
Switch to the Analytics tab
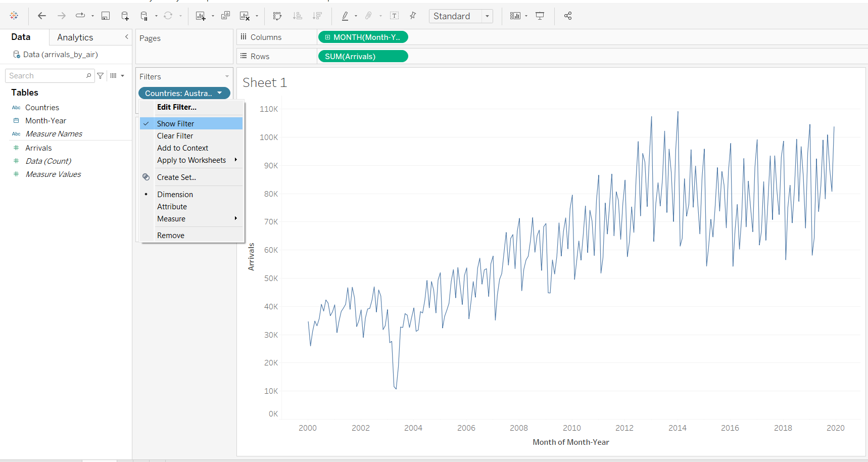click(x=75, y=37)
